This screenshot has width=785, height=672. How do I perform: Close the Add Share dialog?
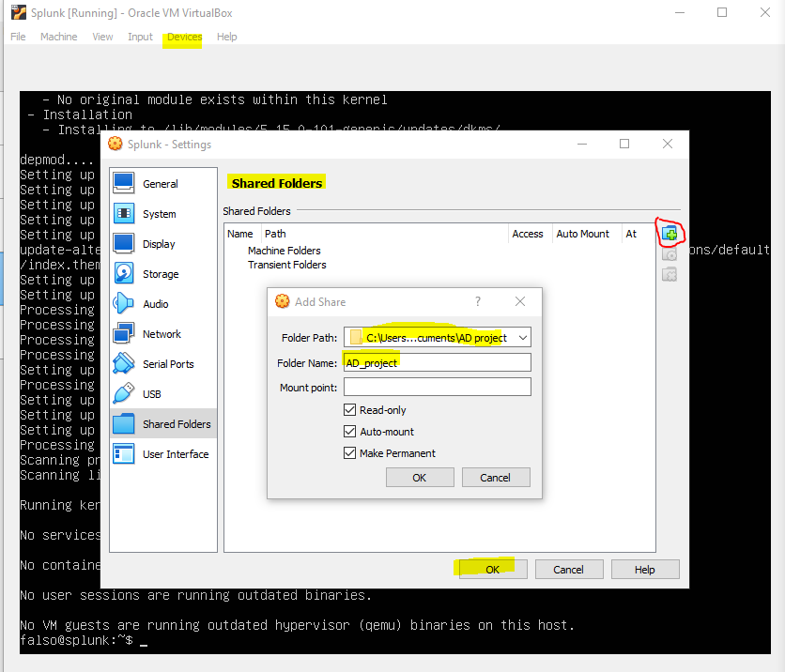pos(520,301)
